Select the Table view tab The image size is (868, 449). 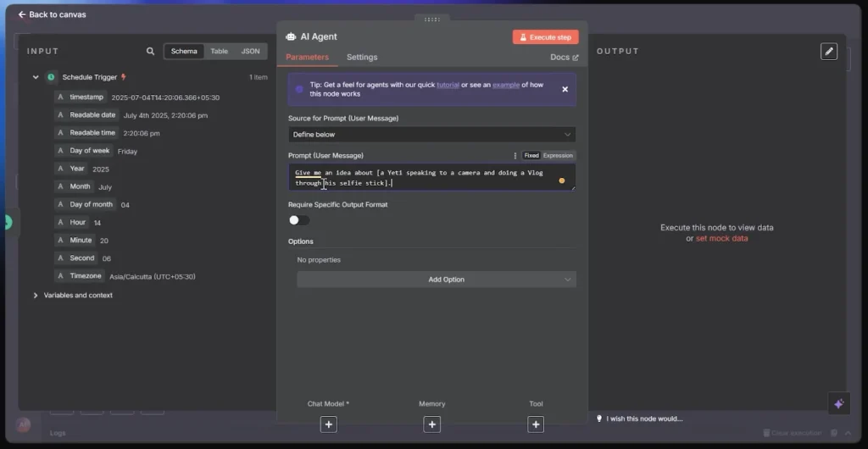(219, 52)
